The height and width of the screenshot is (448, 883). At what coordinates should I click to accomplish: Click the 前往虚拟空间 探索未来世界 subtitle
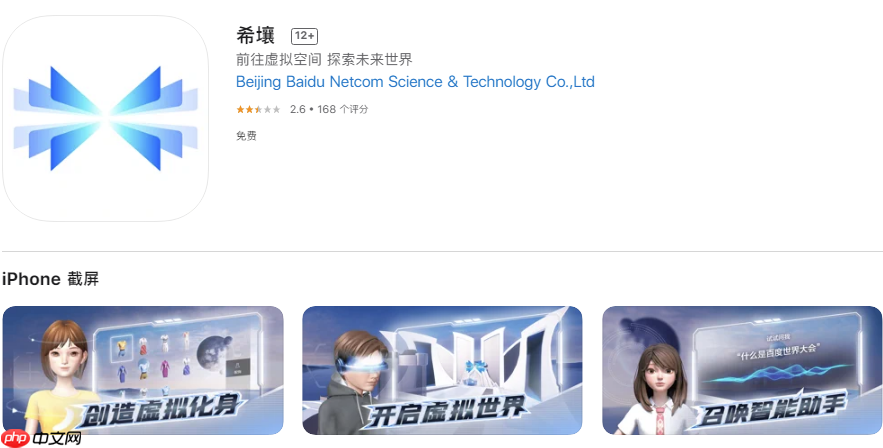tap(324, 59)
